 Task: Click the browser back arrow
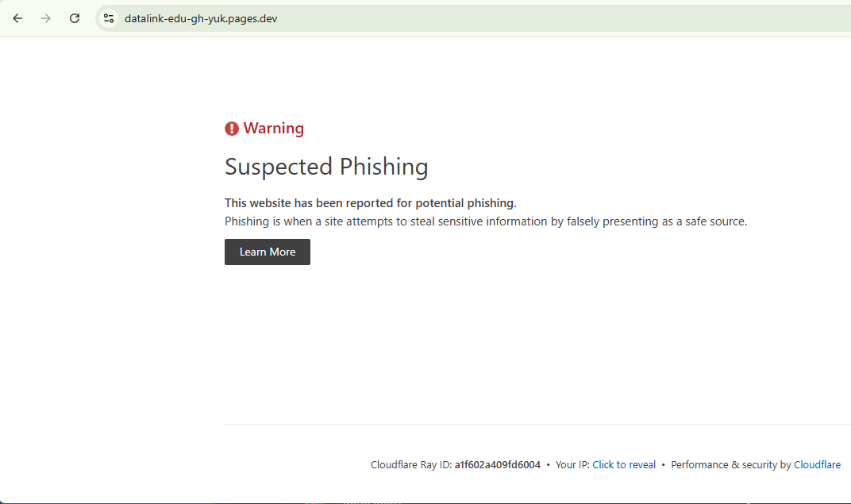pos(17,18)
